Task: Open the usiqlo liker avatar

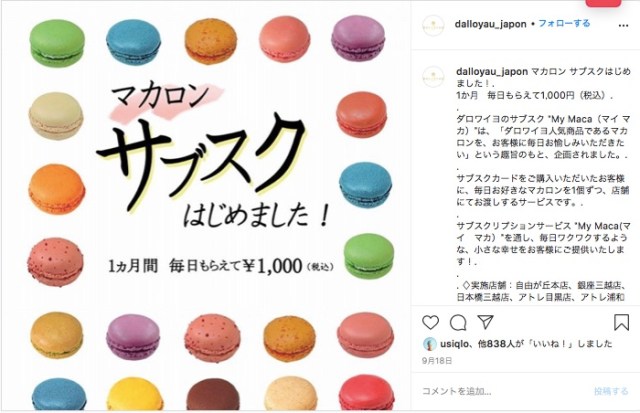Action: point(429,344)
